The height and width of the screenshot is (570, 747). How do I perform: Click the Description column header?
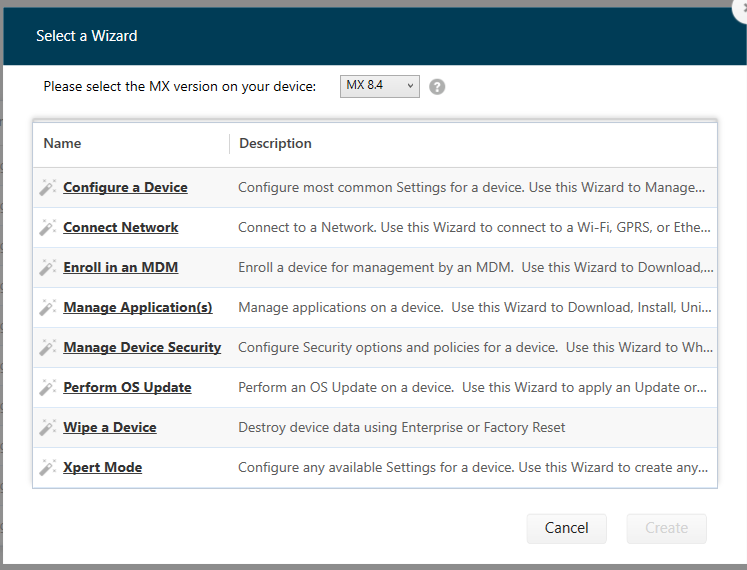point(275,143)
